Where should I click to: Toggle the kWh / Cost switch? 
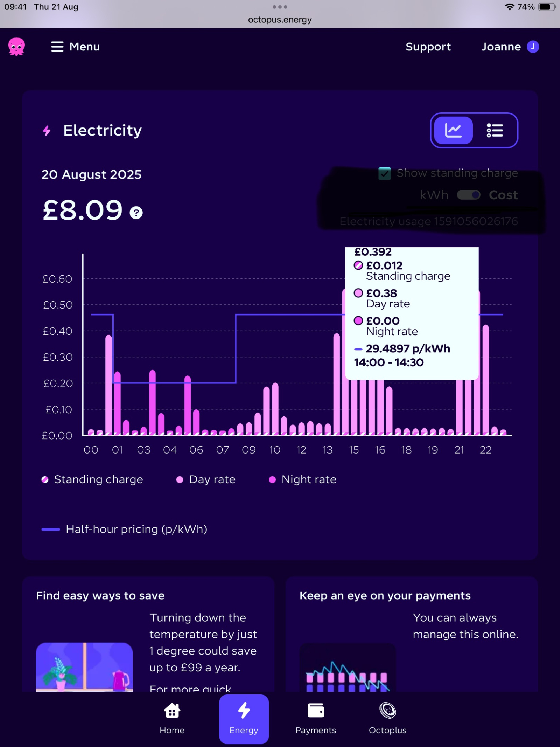click(469, 195)
